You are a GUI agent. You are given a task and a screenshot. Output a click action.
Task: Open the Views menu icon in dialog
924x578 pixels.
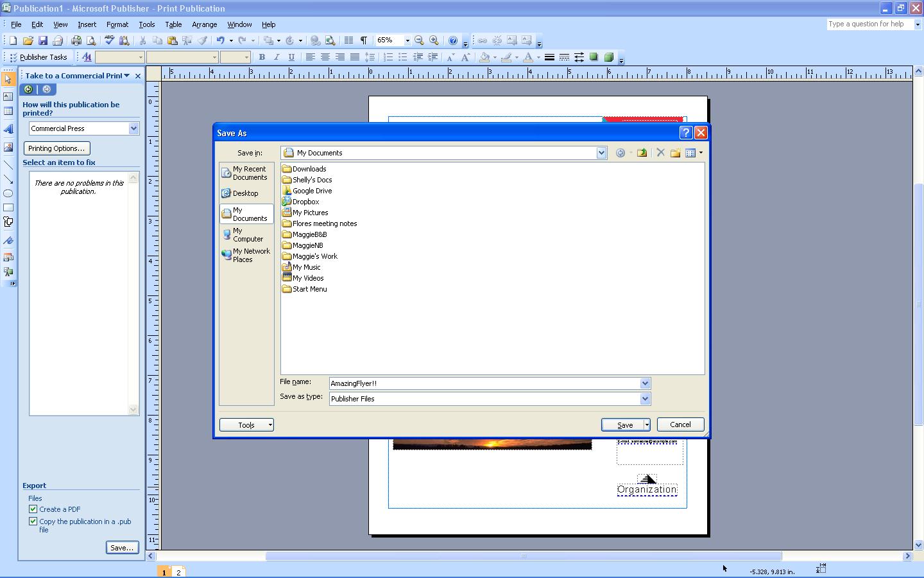[693, 153]
